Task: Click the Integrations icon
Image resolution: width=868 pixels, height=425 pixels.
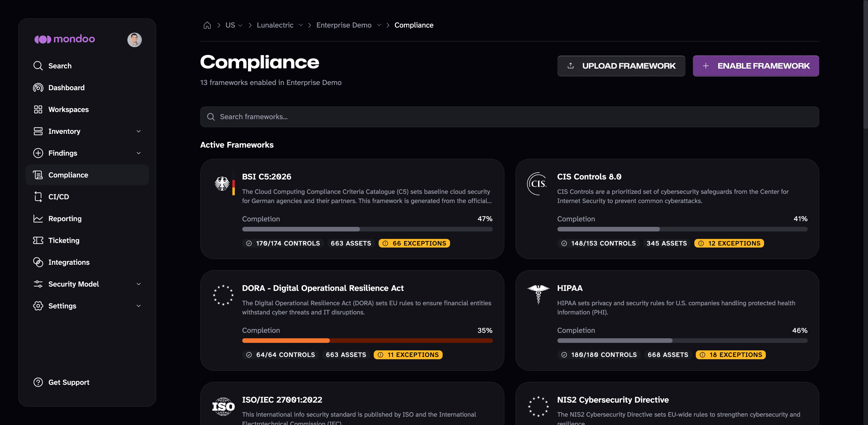Action: pos(38,262)
